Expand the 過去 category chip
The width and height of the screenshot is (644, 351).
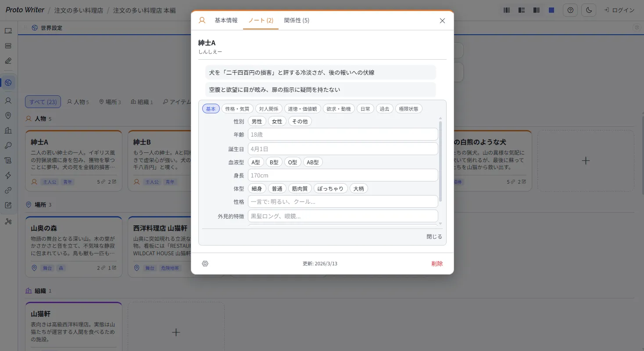pyautogui.click(x=384, y=109)
